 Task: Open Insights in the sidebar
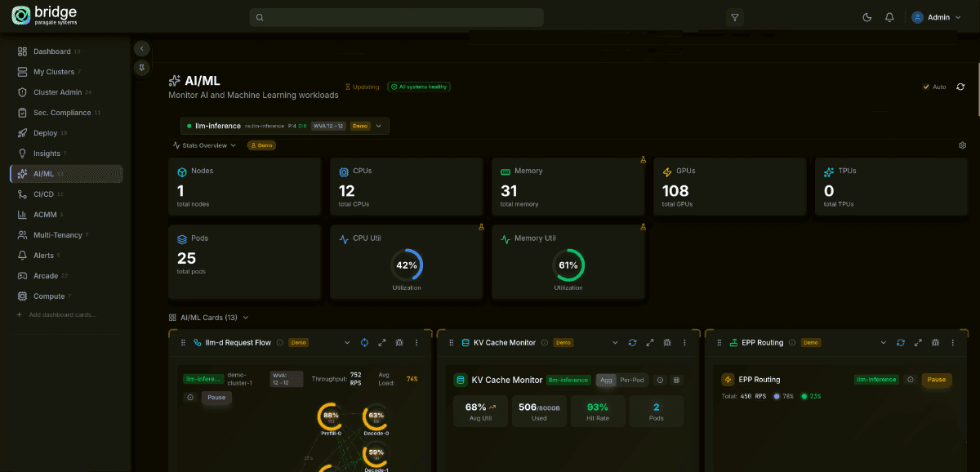pos(66,154)
